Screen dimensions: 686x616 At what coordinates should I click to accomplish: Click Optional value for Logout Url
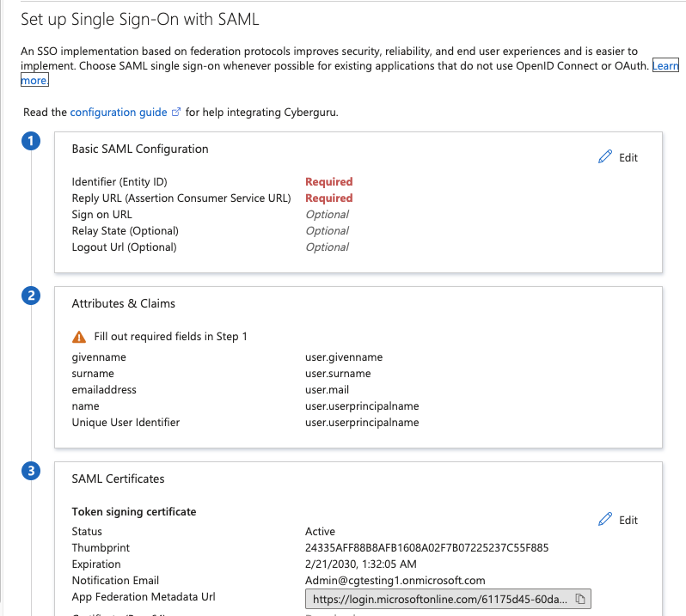coord(328,247)
